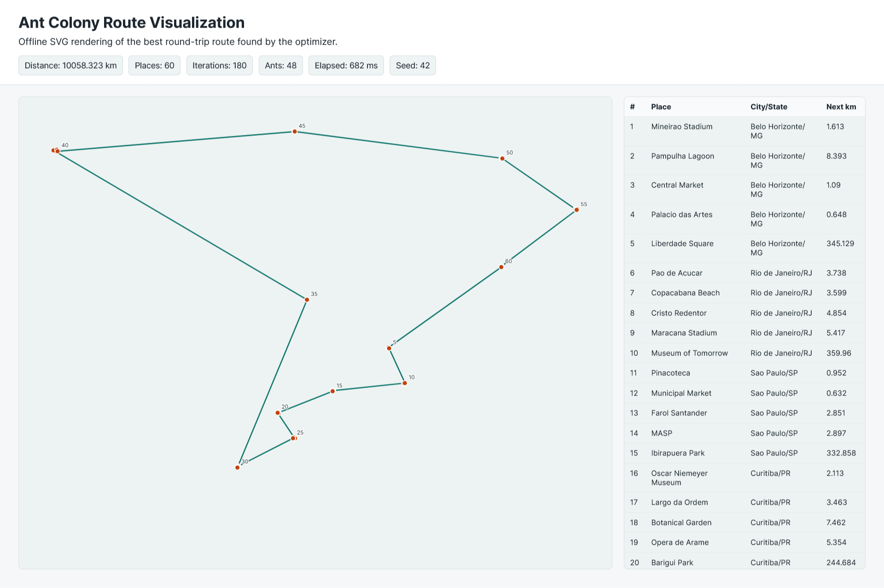Click route node labeled 45
The image size is (884, 588).
click(x=295, y=132)
